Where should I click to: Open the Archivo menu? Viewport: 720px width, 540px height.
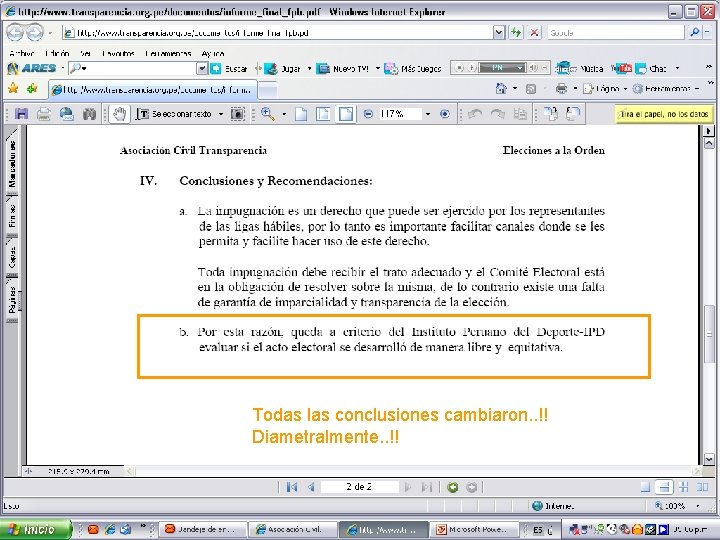click(21, 53)
